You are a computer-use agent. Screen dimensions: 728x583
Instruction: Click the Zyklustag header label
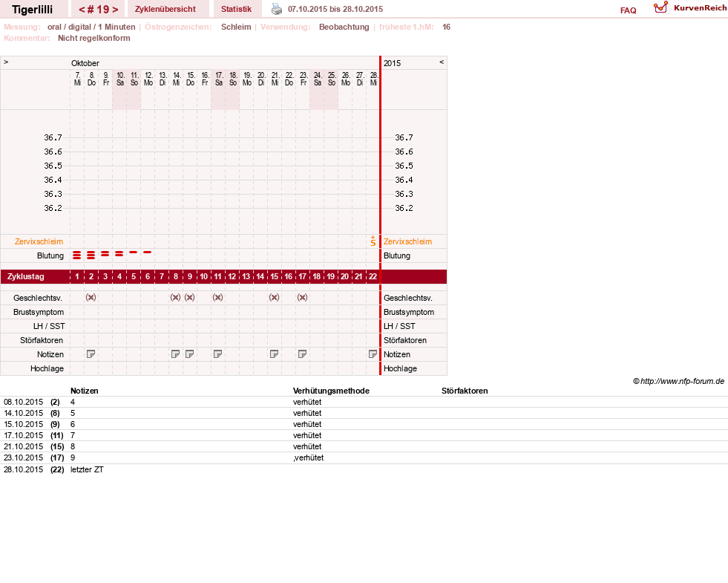point(25,276)
